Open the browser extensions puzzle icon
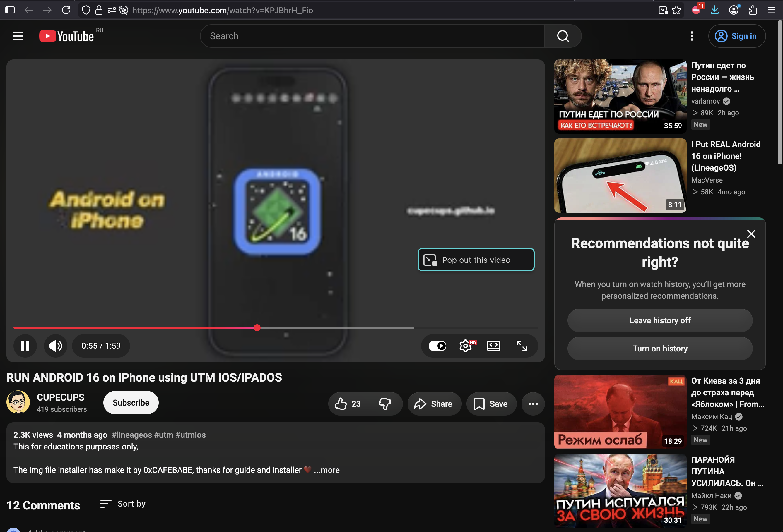 tap(753, 10)
